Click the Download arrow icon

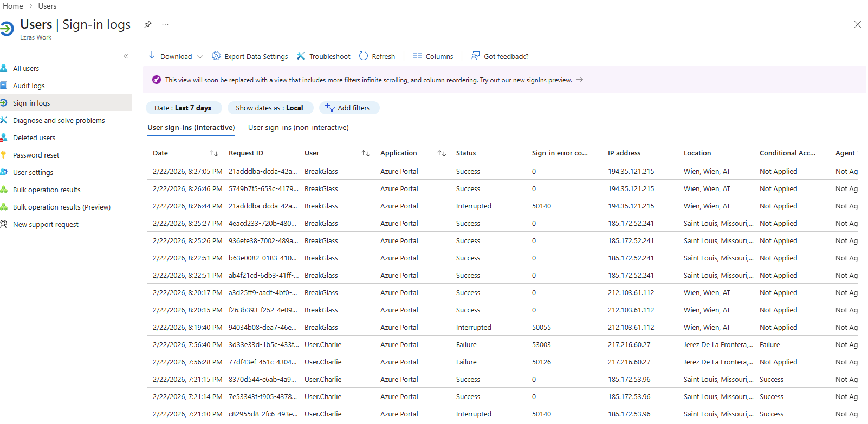tap(152, 56)
